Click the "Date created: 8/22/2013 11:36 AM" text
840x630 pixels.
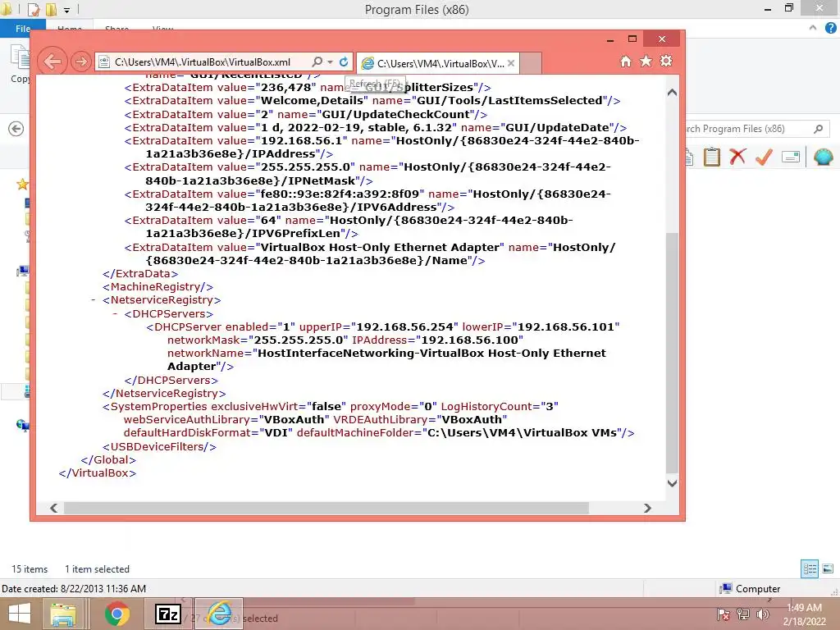point(74,589)
